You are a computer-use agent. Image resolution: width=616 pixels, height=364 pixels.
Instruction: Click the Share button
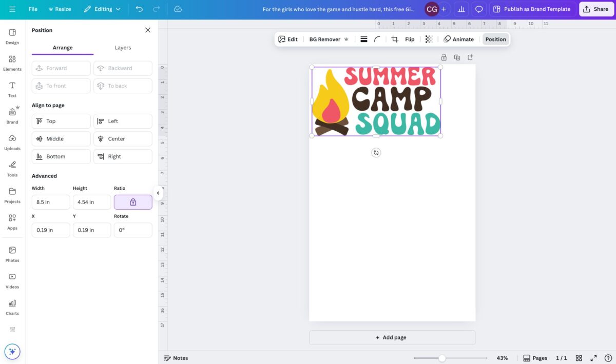tap(596, 9)
